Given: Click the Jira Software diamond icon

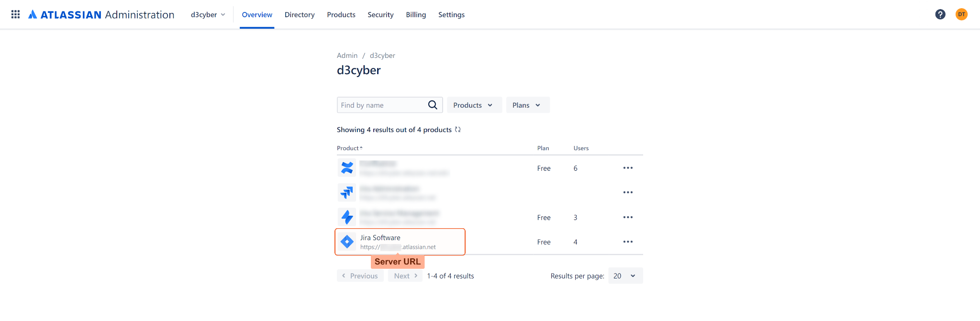Looking at the screenshot, I should pos(347,242).
